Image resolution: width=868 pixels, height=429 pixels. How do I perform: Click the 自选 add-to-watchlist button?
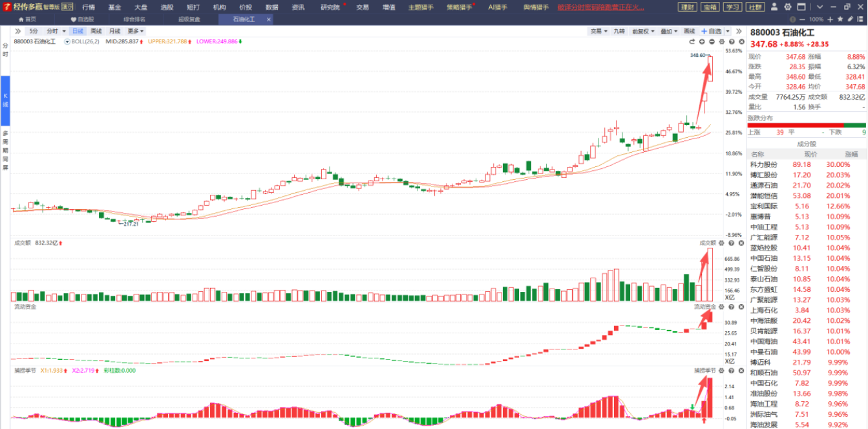pos(712,31)
